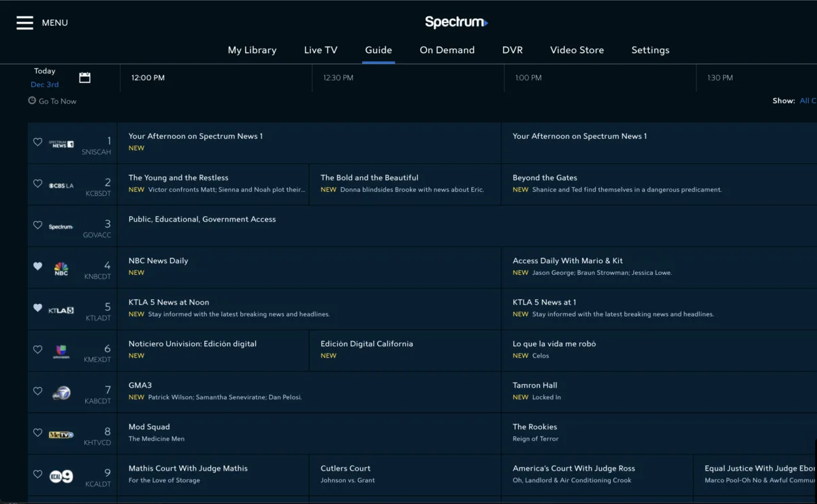Unfavorite NBC channel 4 heart
This screenshot has height=504, width=817.
point(38,267)
